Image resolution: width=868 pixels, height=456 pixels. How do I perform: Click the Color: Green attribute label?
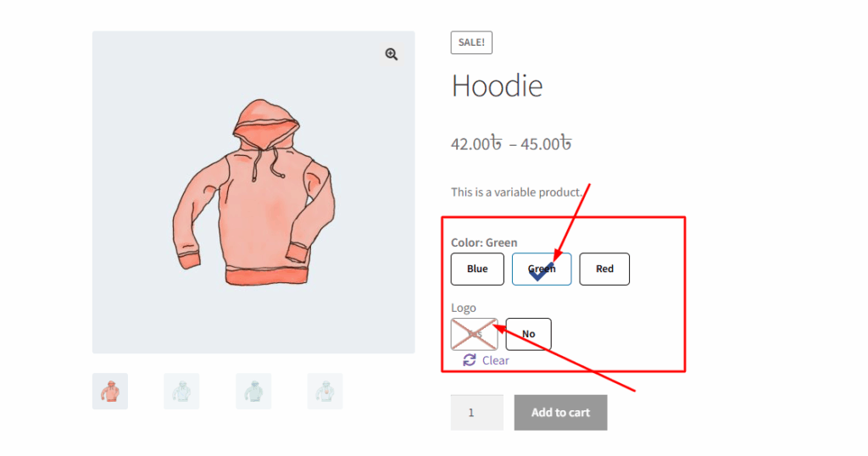[x=484, y=242]
